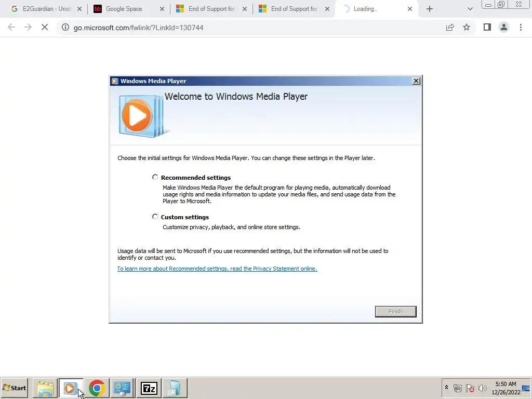
Task: Expand the tab search dropdown chevron
Action: point(470,9)
